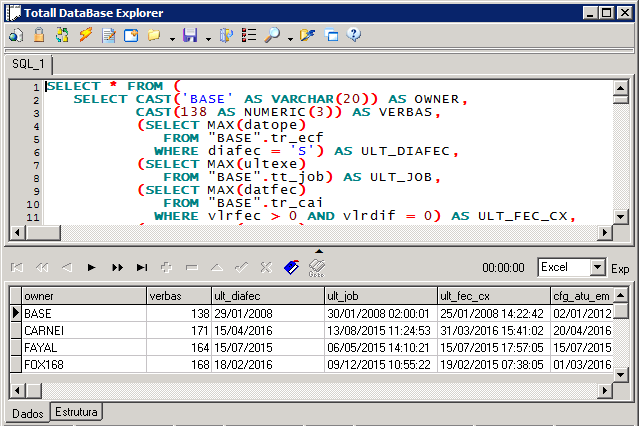Click SQL editor scroll up arrow
The image size is (639, 426).
pyautogui.click(x=620, y=88)
